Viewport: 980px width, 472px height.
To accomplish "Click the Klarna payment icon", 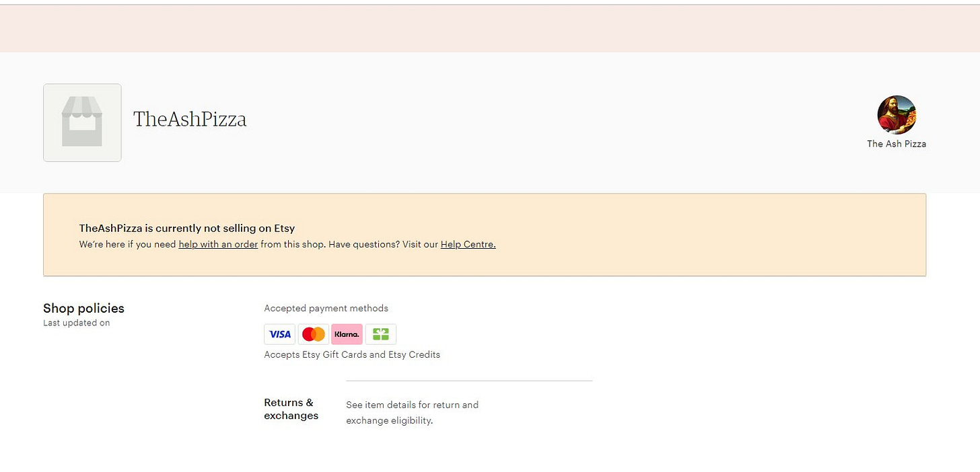I will click(x=347, y=334).
